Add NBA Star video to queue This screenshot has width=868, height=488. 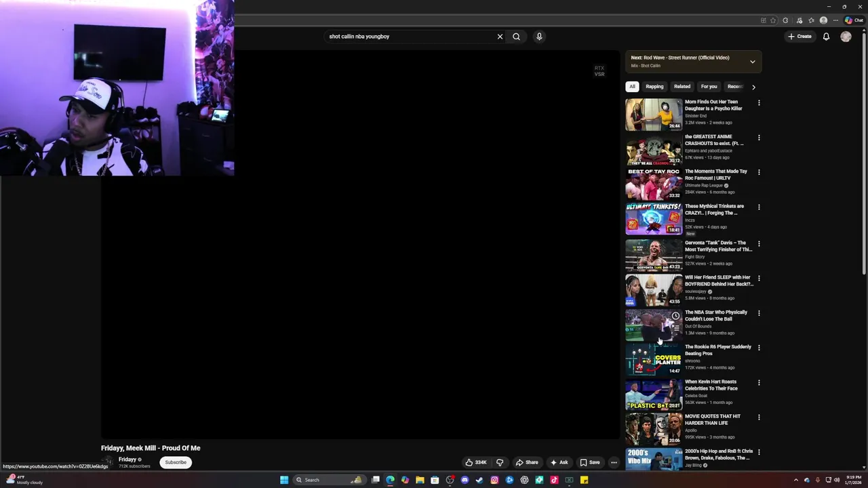675,328
